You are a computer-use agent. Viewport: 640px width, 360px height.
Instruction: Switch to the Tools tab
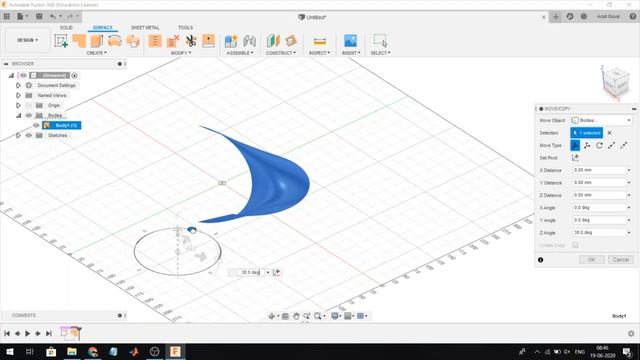(x=185, y=27)
